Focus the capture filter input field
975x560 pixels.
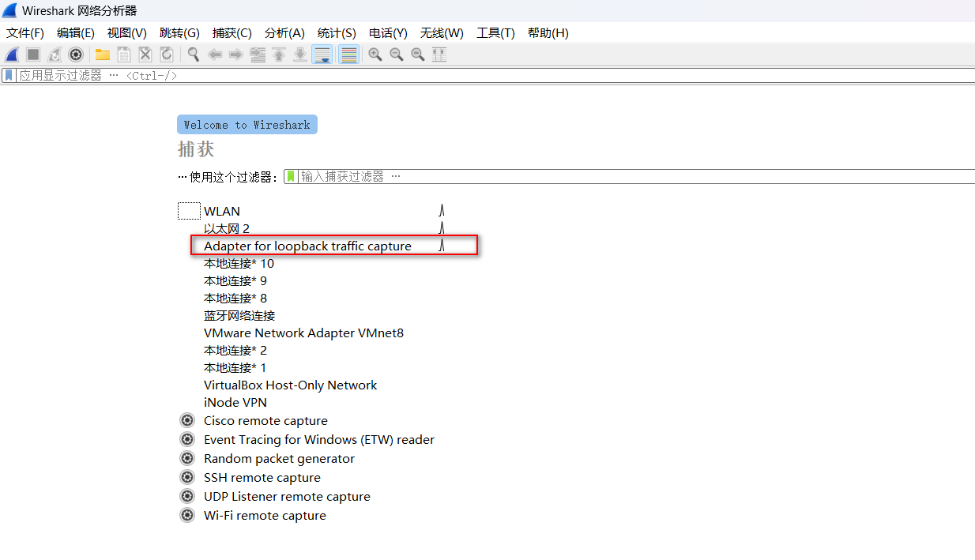pos(636,176)
